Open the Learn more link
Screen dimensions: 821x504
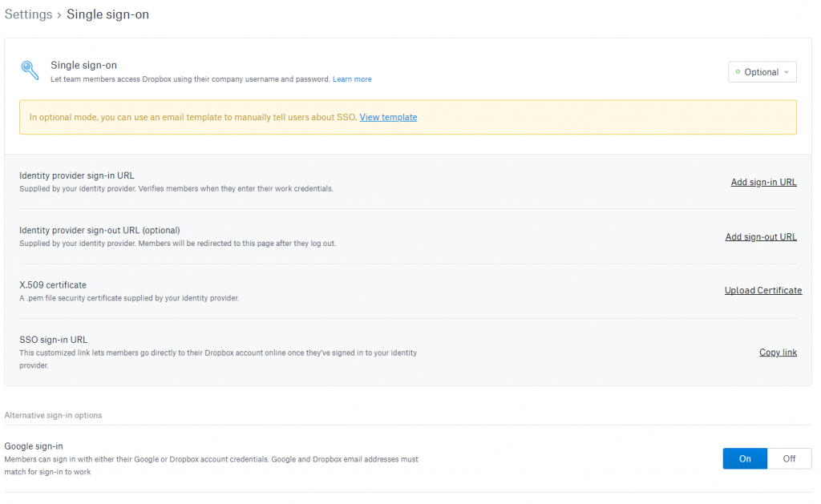tap(352, 79)
